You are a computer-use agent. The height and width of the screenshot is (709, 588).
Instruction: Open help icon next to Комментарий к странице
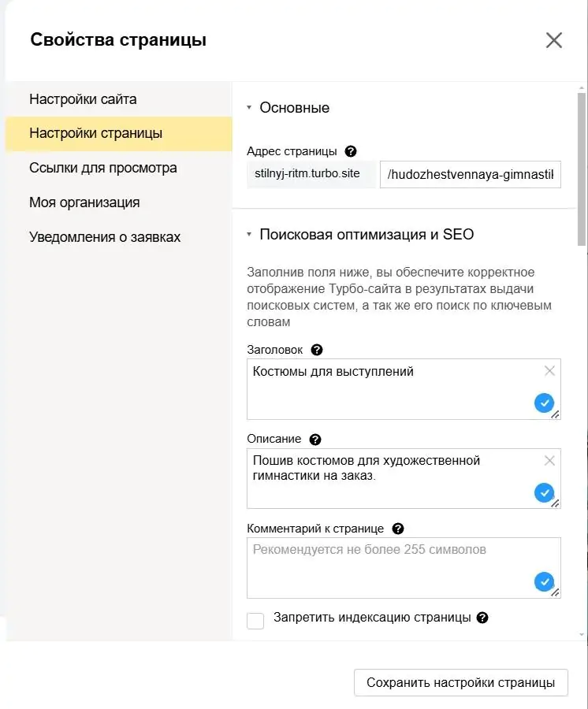pyautogui.click(x=397, y=529)
